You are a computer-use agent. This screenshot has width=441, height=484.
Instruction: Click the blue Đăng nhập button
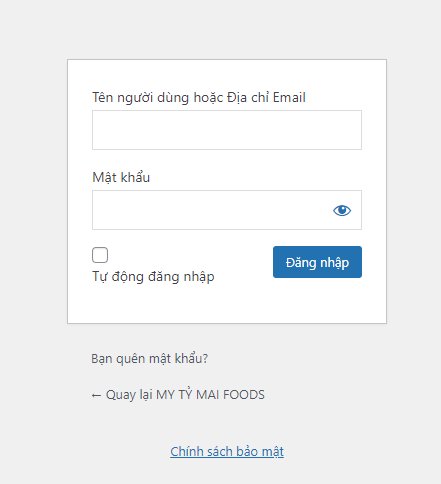pos(317,262)
